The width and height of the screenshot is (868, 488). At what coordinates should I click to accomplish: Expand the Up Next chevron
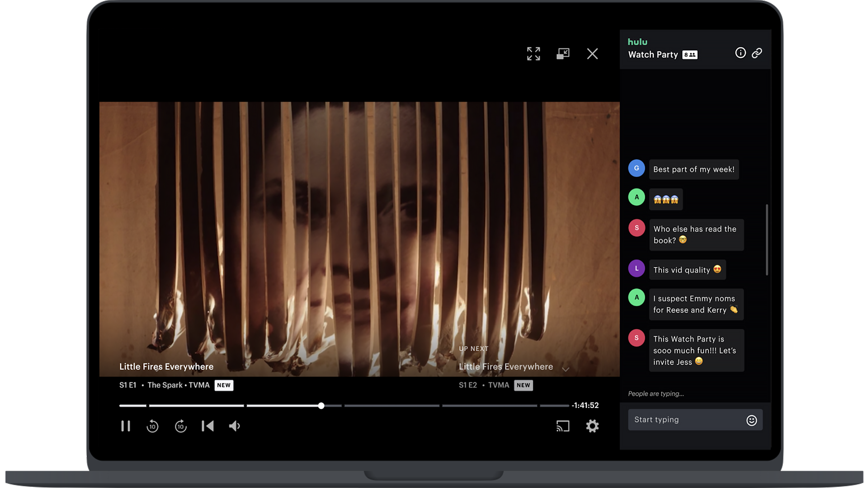click(566, 369)
